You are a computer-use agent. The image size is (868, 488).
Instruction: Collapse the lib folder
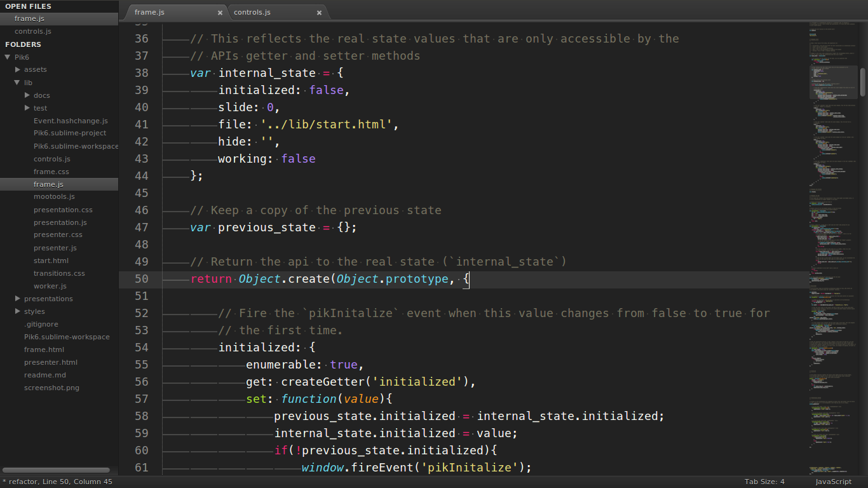point(18,83)
